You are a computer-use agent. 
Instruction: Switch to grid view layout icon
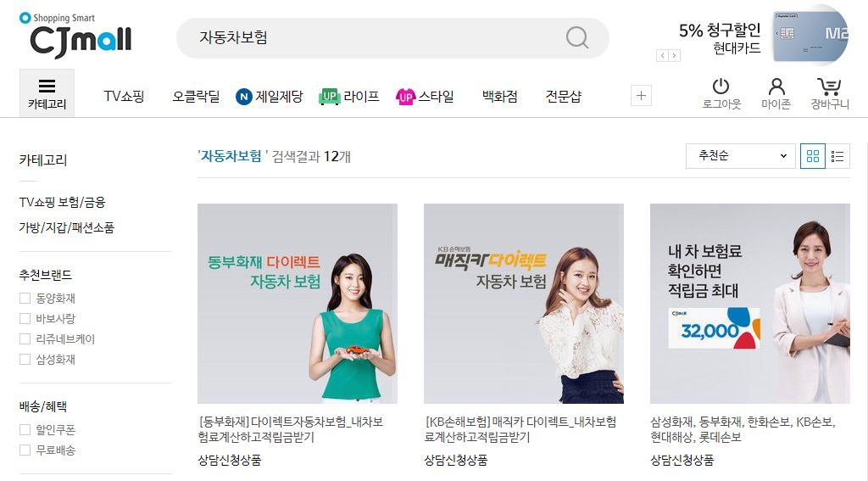point(813,156)
